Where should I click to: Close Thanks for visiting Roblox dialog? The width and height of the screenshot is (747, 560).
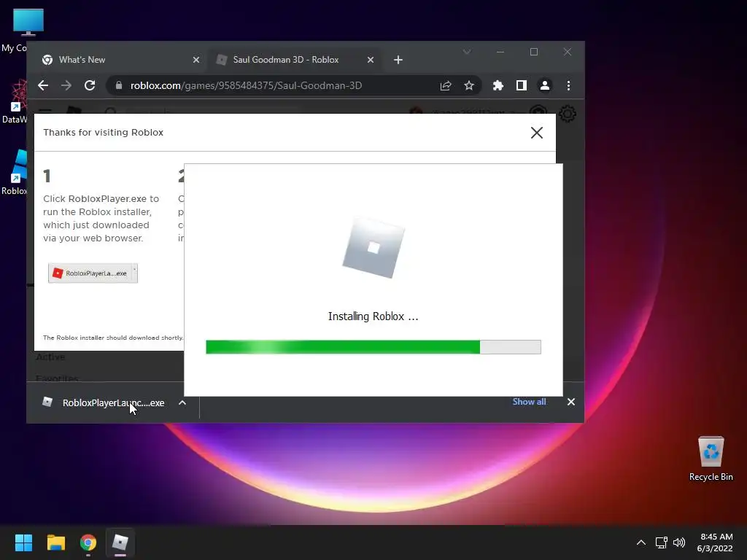[537, 133]
